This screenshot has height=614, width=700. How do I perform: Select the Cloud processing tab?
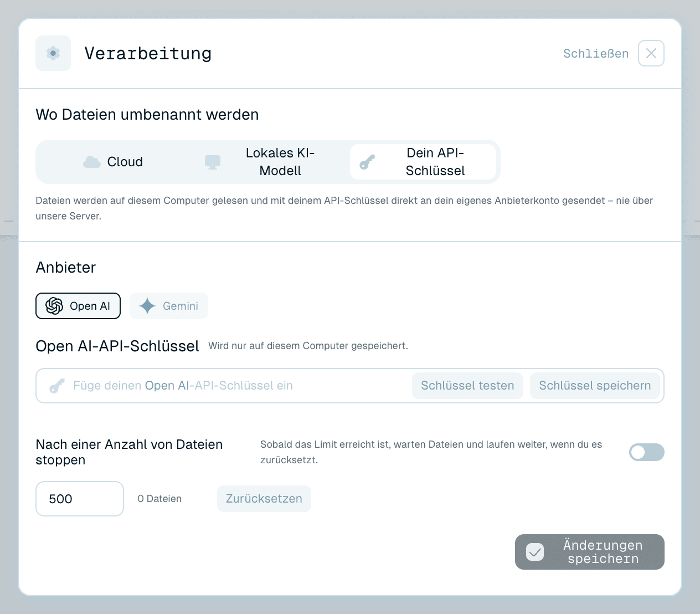(x=113, y=162)
